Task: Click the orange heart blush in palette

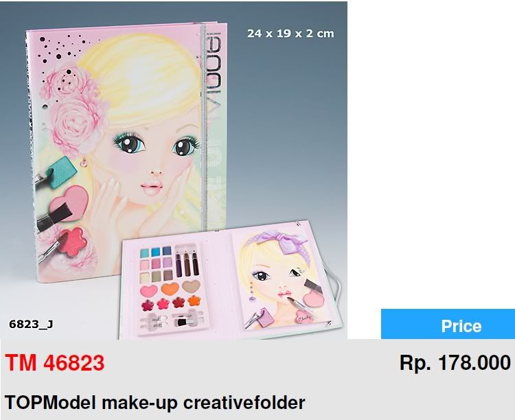Action: tap(170, 289)
